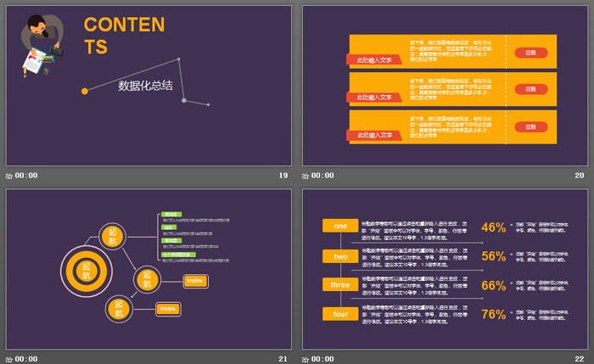Click the top red 日期 pill button
This screenshot has height=364, width=594.
[x=530, y=53]
